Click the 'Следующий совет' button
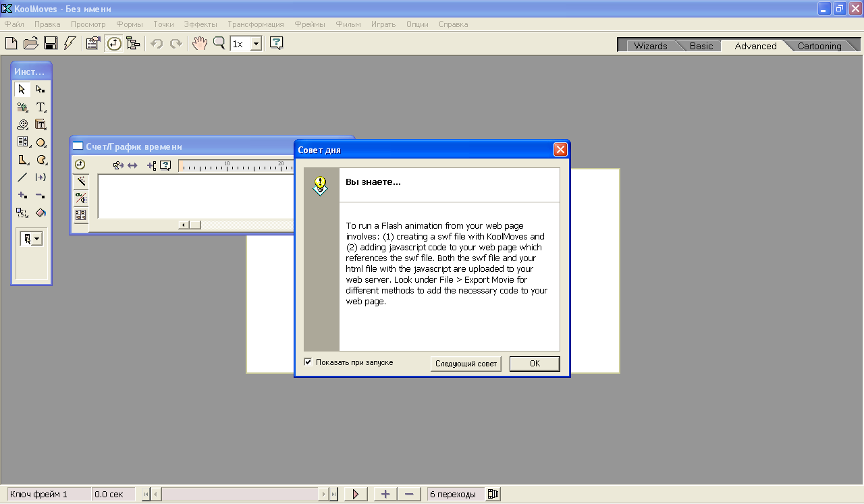864x504 pixels. pyautogui.click(x=466, y=364)
